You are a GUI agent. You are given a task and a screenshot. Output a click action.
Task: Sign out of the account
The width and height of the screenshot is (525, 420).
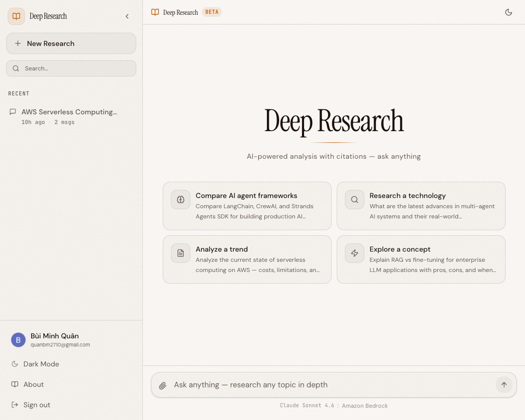click(71, 405)
